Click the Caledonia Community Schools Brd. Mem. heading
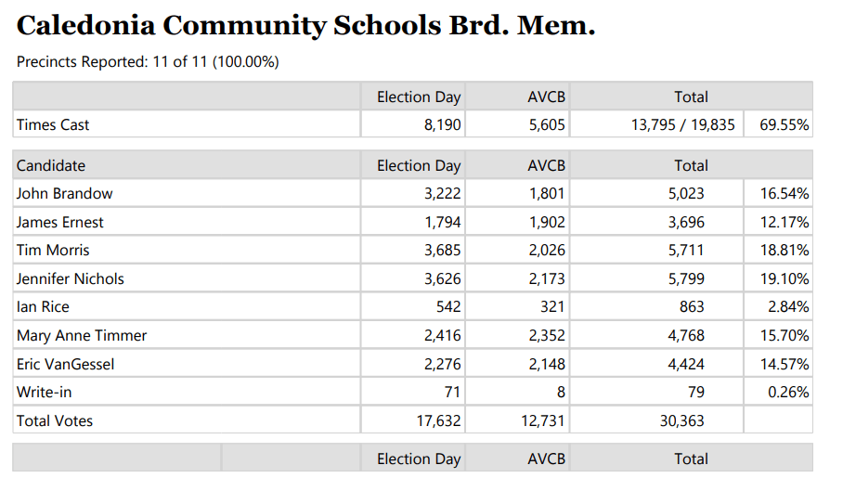 coord(305,25)
